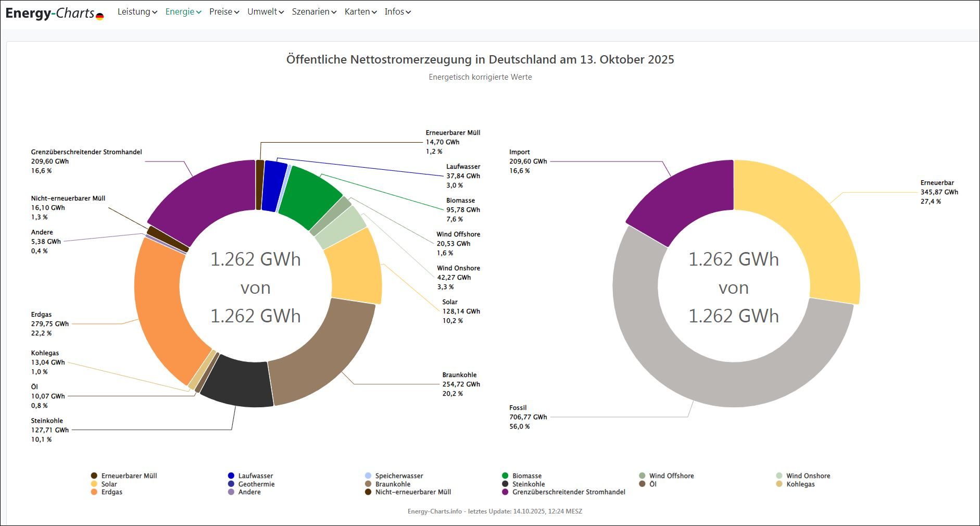
Task: Toggle Erdgas legend entry visibility
Action: pyautogui.click(x=111, y=492)
